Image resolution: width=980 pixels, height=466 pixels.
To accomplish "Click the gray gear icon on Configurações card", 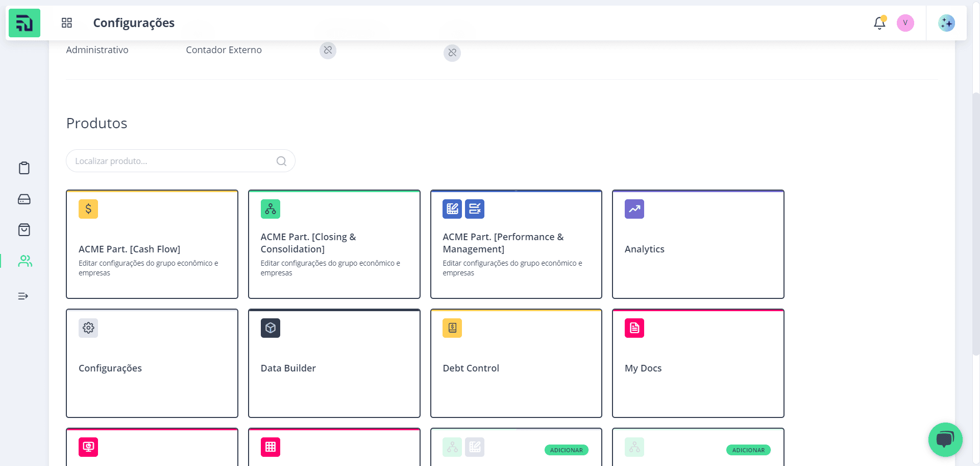I will (88, 328).
